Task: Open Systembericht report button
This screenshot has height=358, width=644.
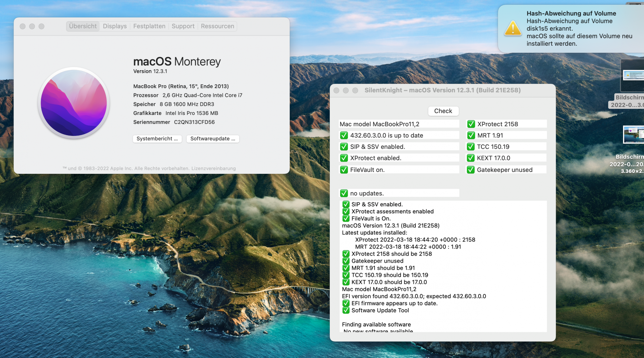Action: click(157, 139)
